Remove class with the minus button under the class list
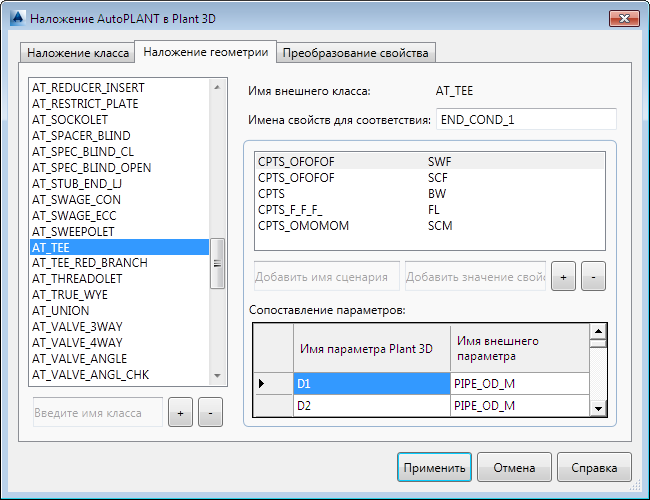Image resolution: width=650 pixels, height=500 pixels. [210, 413]
